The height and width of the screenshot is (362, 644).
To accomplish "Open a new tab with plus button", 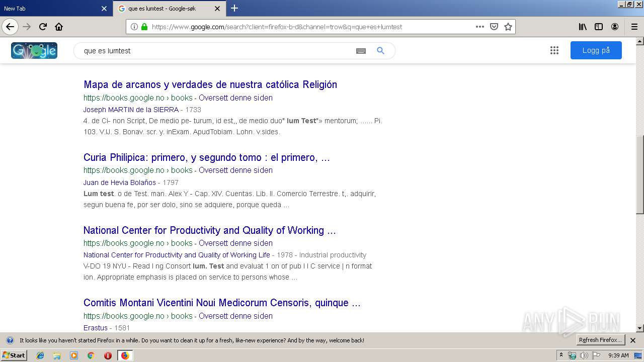I will [x=234, y=8].
